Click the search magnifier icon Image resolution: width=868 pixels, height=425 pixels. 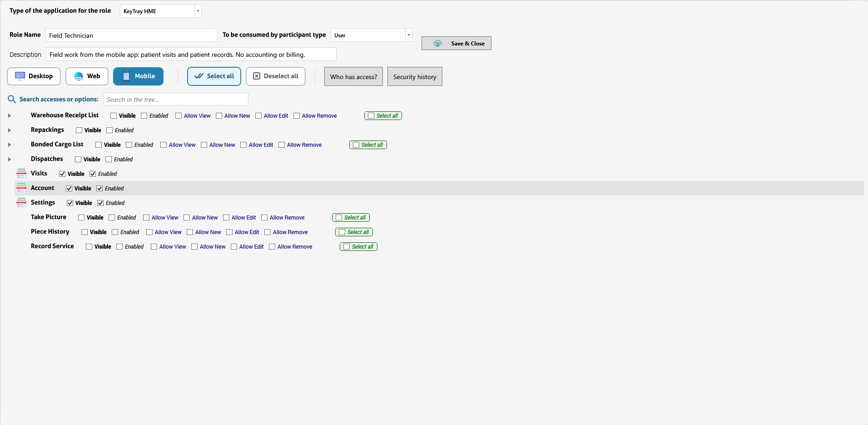pyautogui.click(x=12, y=99)
